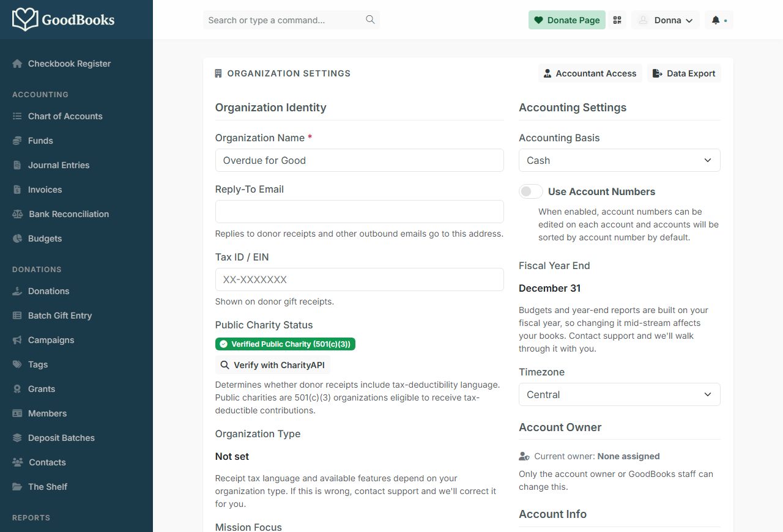The image size is (783, 532).
Task: Go to Members in the sidebar
Action: [x=47, y=413]
